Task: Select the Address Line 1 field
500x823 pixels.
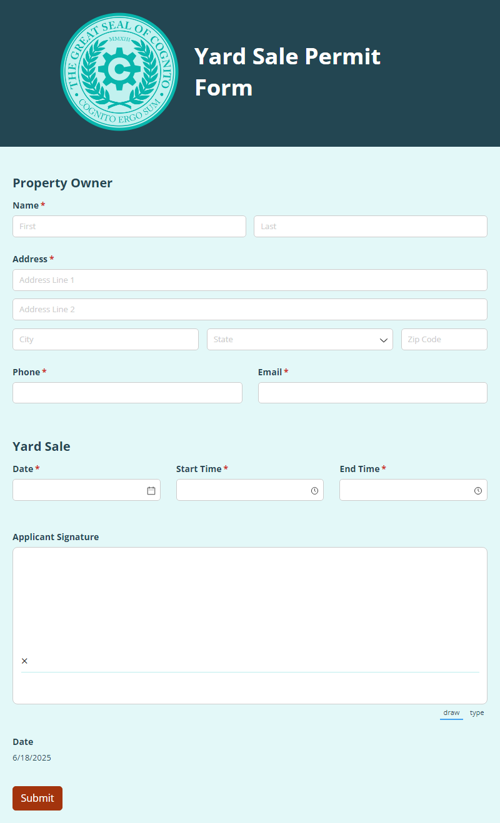Action: click(250, 280)
